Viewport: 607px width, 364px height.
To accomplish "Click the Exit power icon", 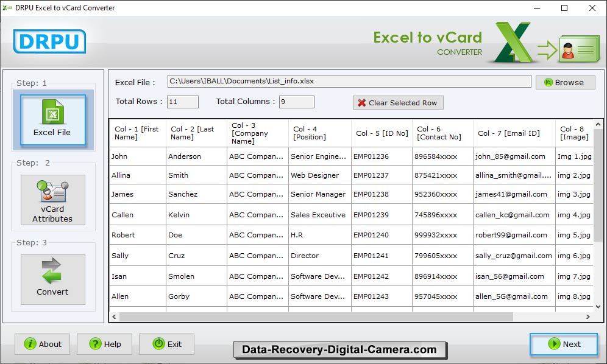I will point(158,343).
